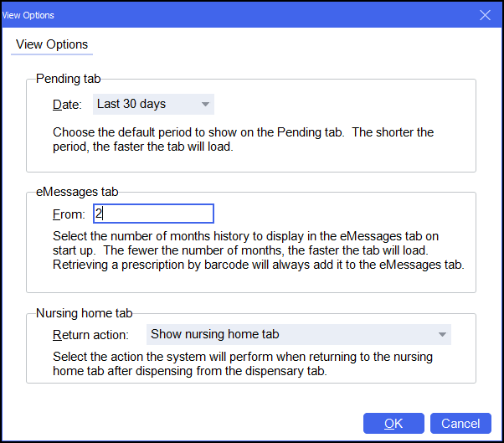Viewport: 504px width, 443px height.
Task: Click into the From months input field
Action: tap(153, 214)
